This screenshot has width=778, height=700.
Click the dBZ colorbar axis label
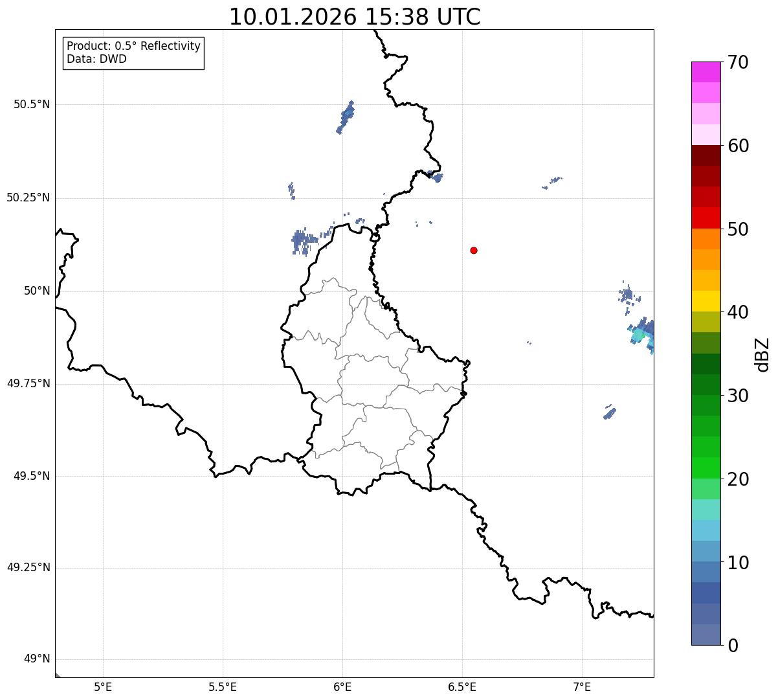pos(762,354)
